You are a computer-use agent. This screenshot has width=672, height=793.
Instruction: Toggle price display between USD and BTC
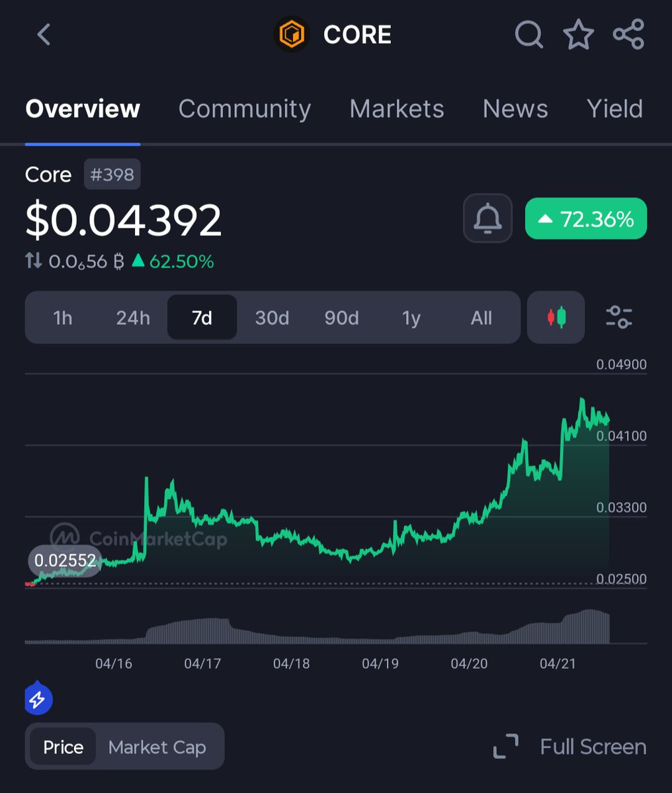point(34,262)
